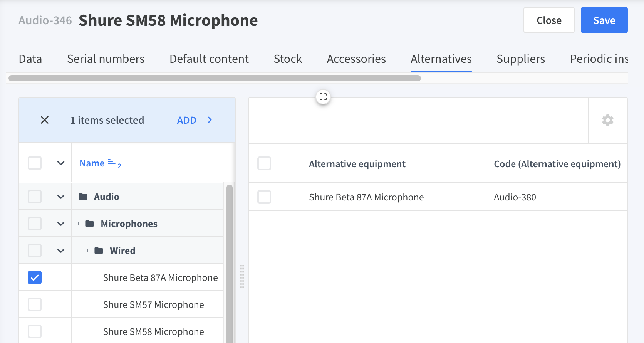Screen dimensions: 644x343
Task: Click the Shure SM58 Microphone title
Action: coord(168,20)
